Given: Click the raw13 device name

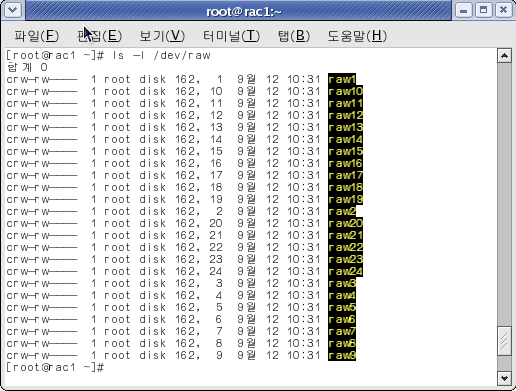Looking at the screenshot, I should pyautogui.click(x=345, y=127).
